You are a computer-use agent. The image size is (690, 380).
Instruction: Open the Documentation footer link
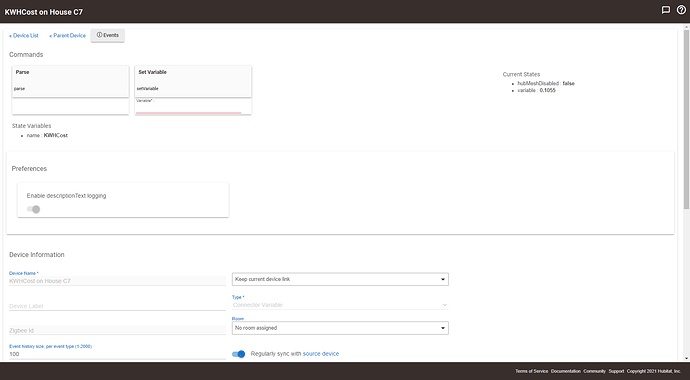565,371
